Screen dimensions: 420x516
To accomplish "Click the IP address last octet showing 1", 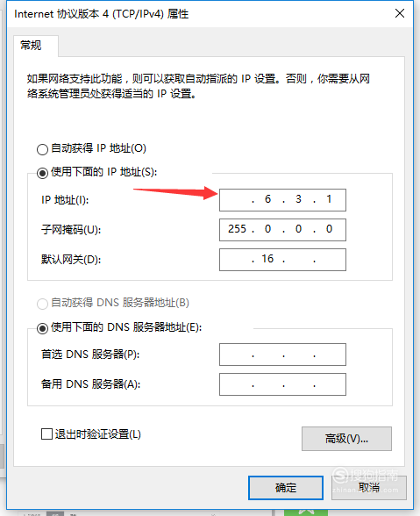I will point(329,200).
